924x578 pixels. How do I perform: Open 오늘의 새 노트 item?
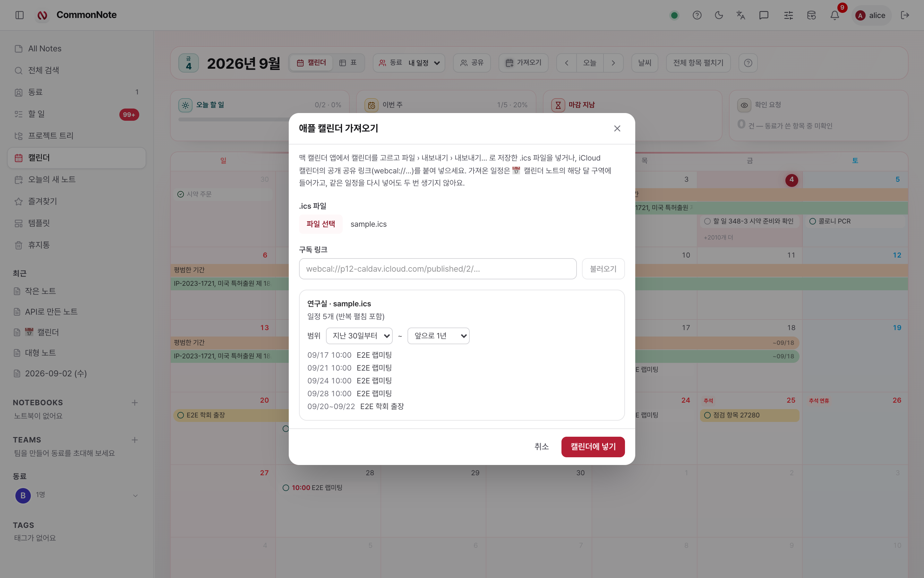76,179
